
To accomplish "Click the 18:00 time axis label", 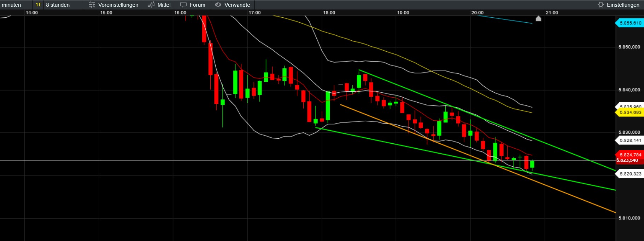I will [x=329, y=12].
